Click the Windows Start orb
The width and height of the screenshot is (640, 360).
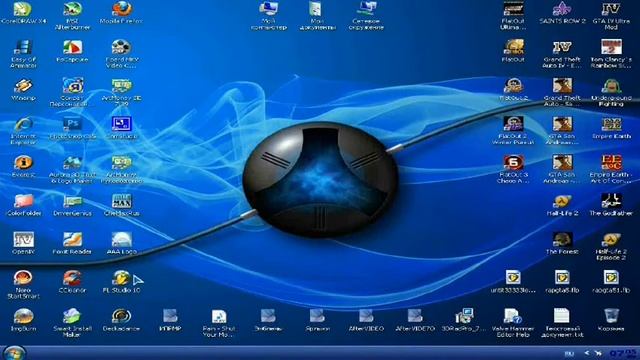click(x=14, y=353)
